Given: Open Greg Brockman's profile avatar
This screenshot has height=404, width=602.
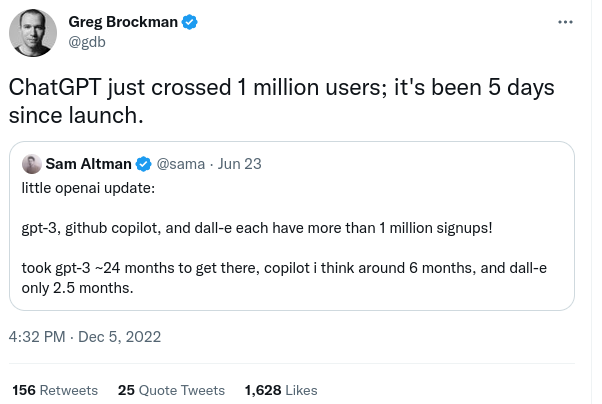Looking at the screenshot, I should 33,33.
